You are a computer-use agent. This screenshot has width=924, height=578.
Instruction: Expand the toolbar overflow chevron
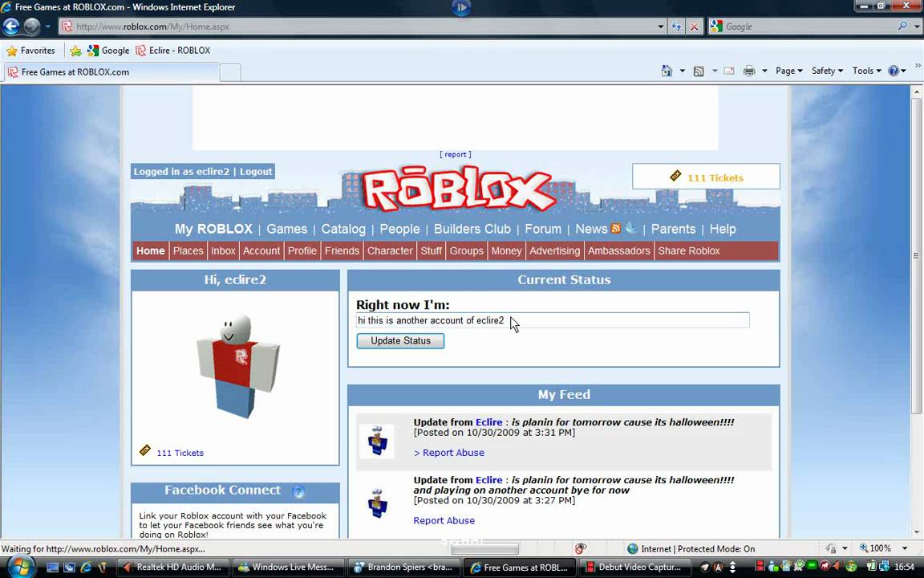point(918,66)
